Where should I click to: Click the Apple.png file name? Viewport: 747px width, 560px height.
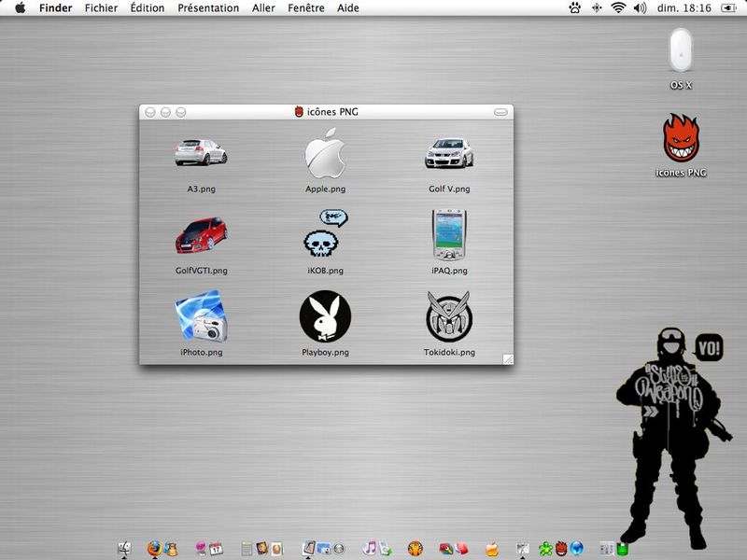point(325,189)
